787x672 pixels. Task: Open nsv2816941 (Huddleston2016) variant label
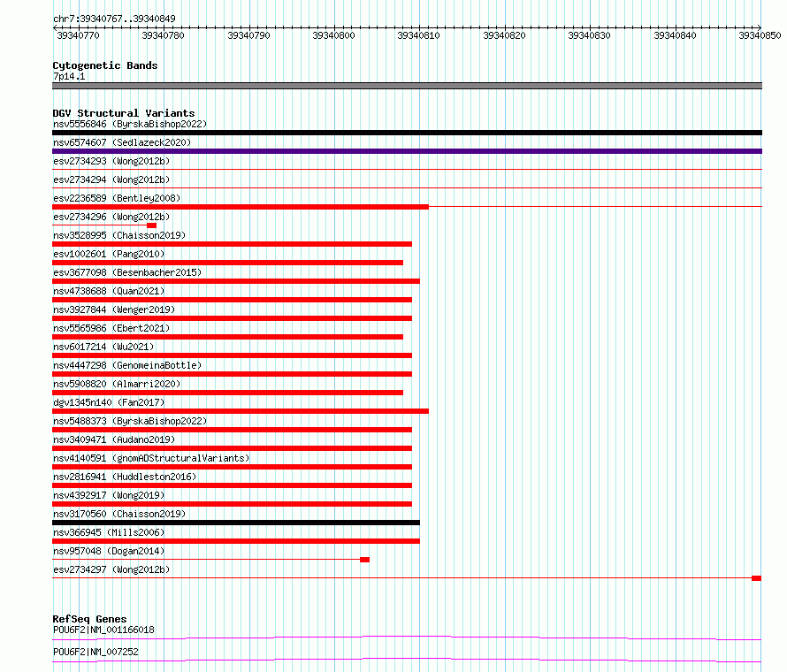point(125,477)
